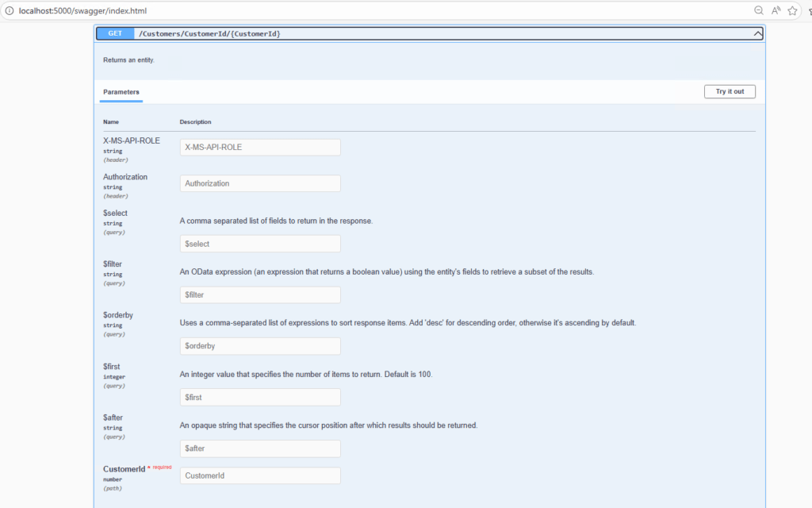The width and height of the screenshot is (812, 508).
Task: Focus the $after cursor input field
Action: click(260, 448)
